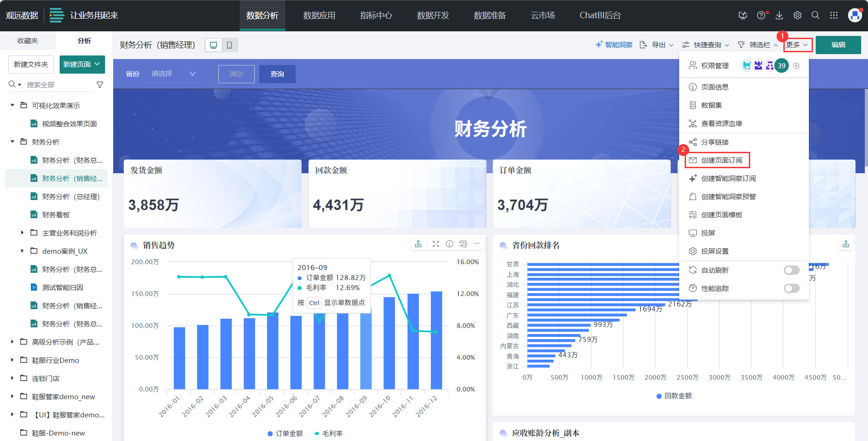Expand the 主营业务利润分析 folder
868x441 pixels.
(x=22, y=233)
